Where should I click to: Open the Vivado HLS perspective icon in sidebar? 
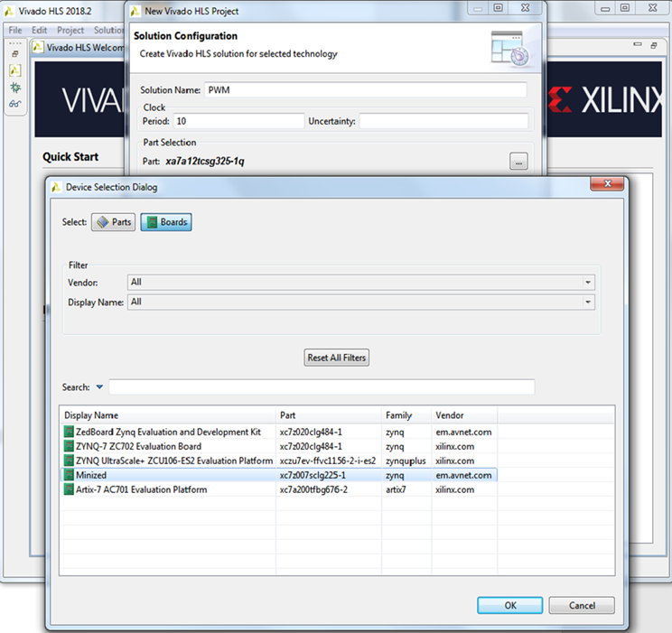[15, 70]
